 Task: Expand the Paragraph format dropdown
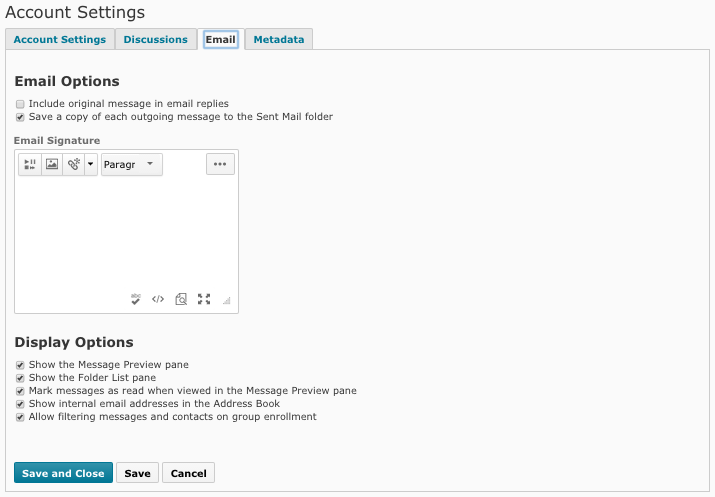(132, 164)
